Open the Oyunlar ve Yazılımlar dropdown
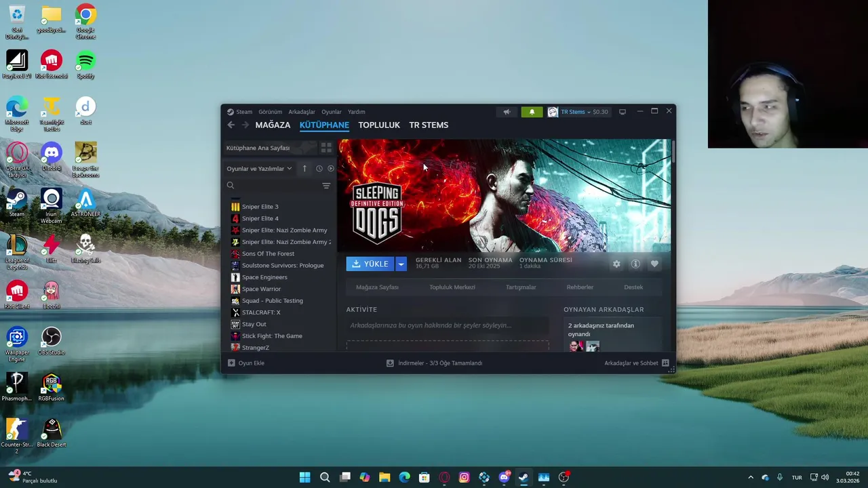The width and height of the screenshot is (868, 488). click(259, 169)
